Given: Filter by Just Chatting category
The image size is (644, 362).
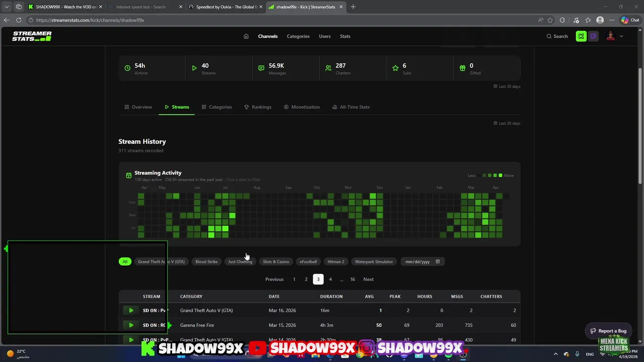Looking at the screenshot, I should (x=240, y=261).
